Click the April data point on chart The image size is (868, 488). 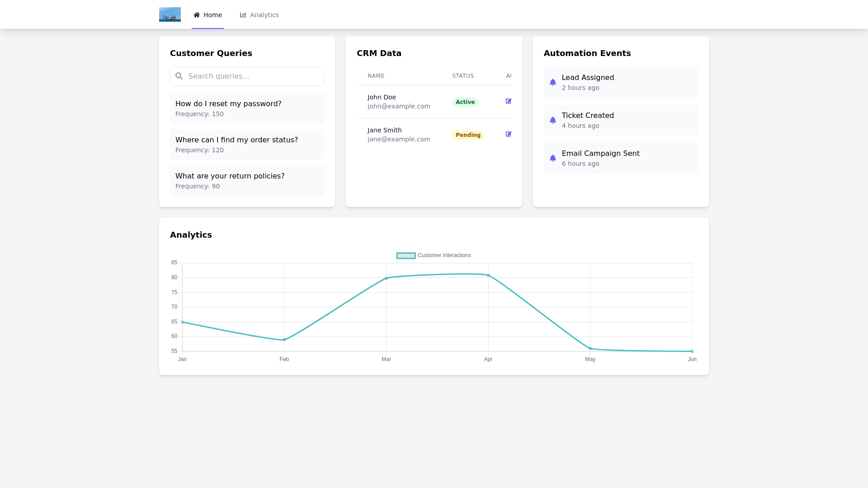click(x=488, y=275)
